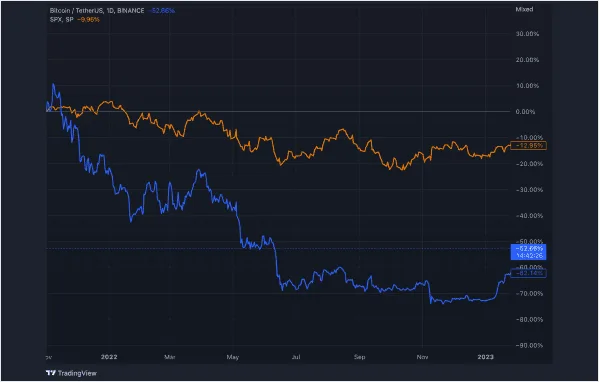Screen dimensions: 599x382
Task: Open the Mixed scale label
Action: 524,9
